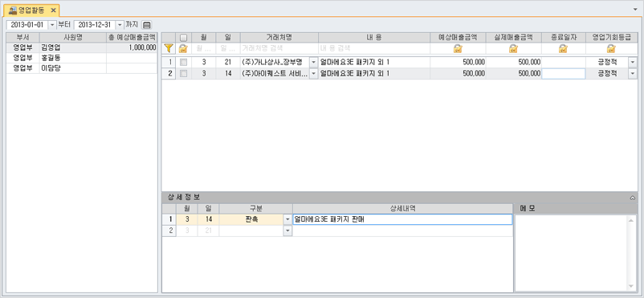
Task: Check the checkbox for row 1 (주)가나상사
Action: point(184,63)
